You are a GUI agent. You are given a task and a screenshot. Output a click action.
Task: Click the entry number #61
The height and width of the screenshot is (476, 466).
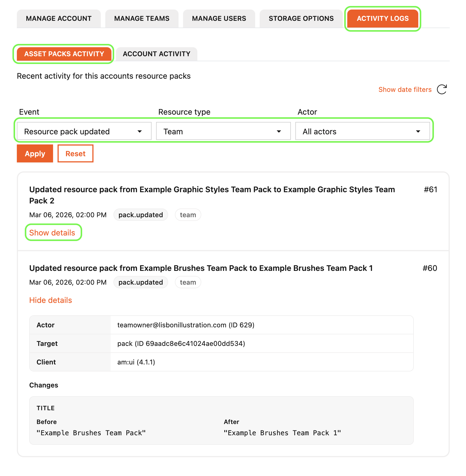[430, 190]
